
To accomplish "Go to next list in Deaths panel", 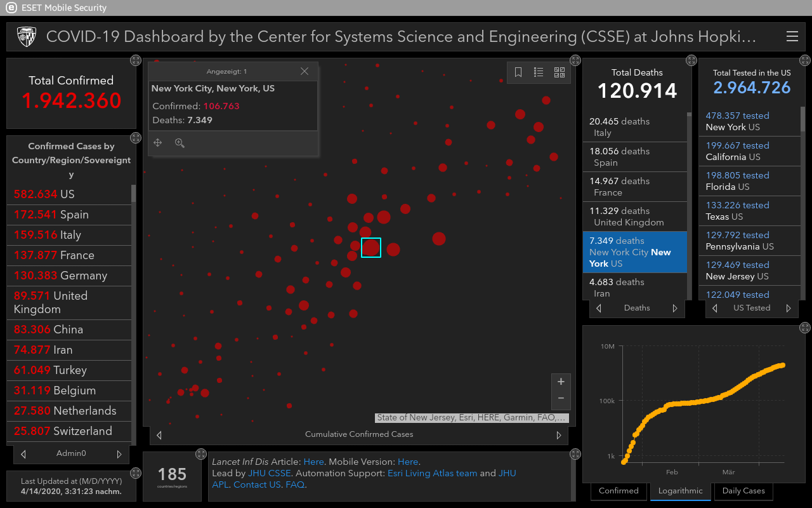I will [675, 308].
